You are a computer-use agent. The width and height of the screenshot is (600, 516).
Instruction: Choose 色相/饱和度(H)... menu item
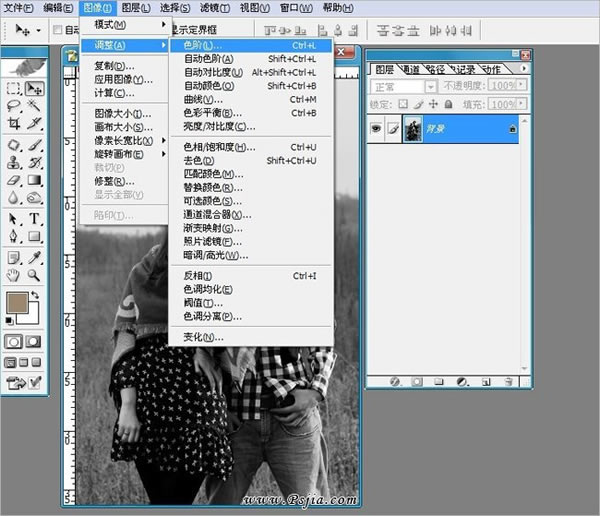[x=251, y=147]
